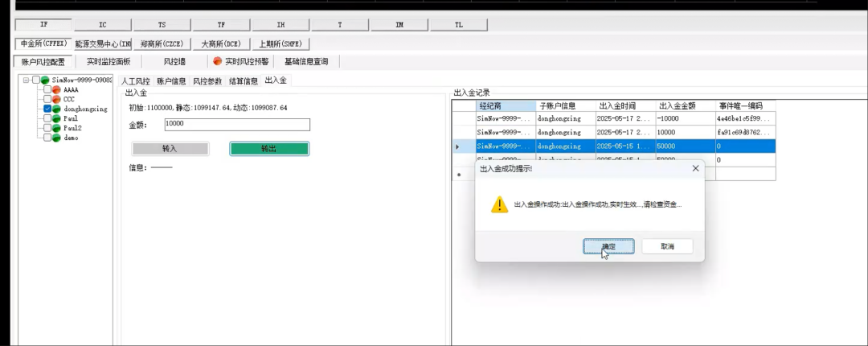868x346 pixels.
Task: Switch to the 人工风控 tab
Action: pyautogui.click(x=136, y=81)
